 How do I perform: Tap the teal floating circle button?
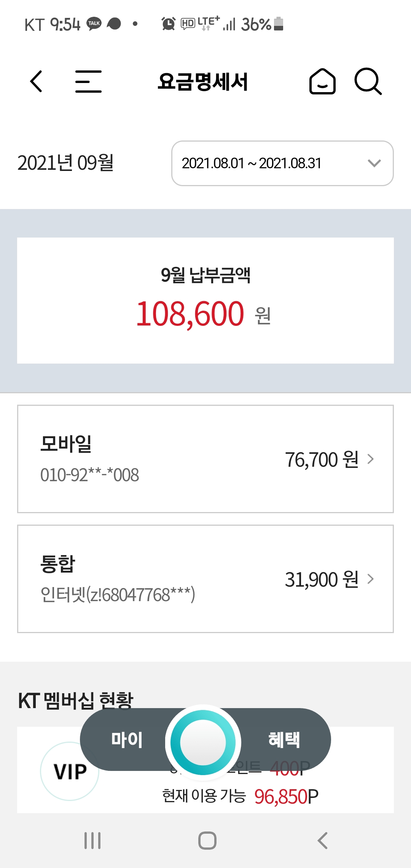203,742
